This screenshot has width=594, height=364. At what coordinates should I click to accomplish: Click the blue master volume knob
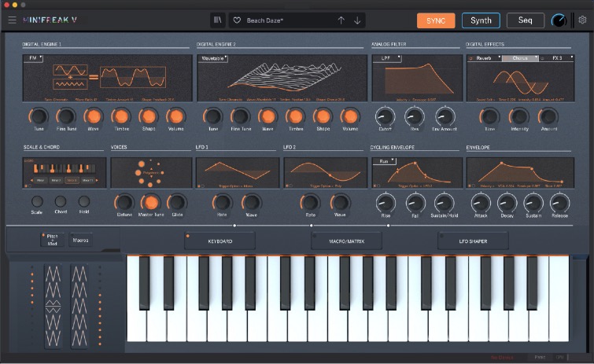[559, 20]
